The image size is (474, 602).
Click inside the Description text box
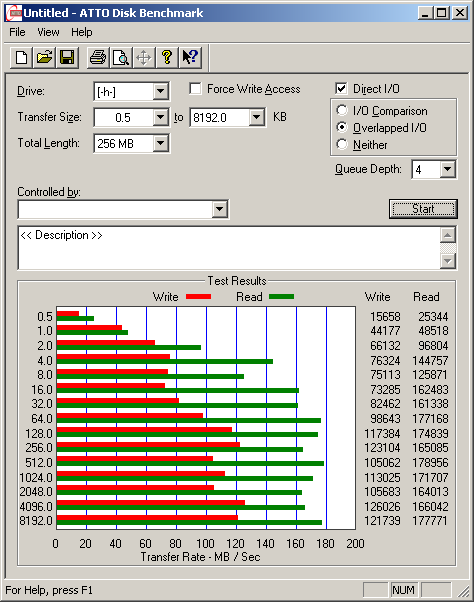coord(229,248)
